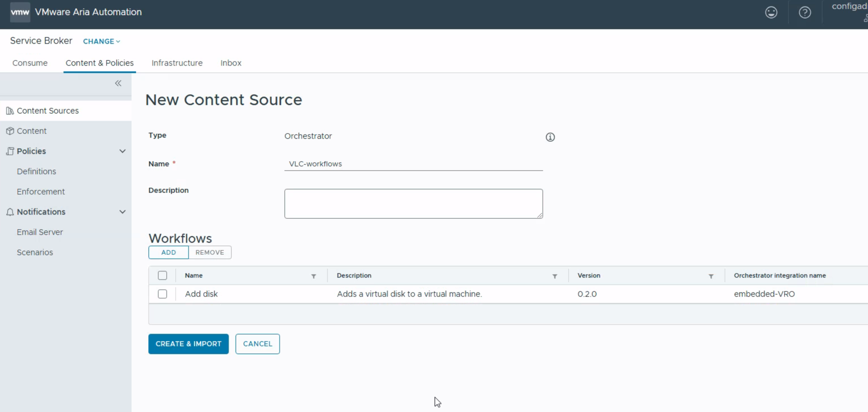Click the Service Broker label
868x412 pixels.
click(41, 41)
